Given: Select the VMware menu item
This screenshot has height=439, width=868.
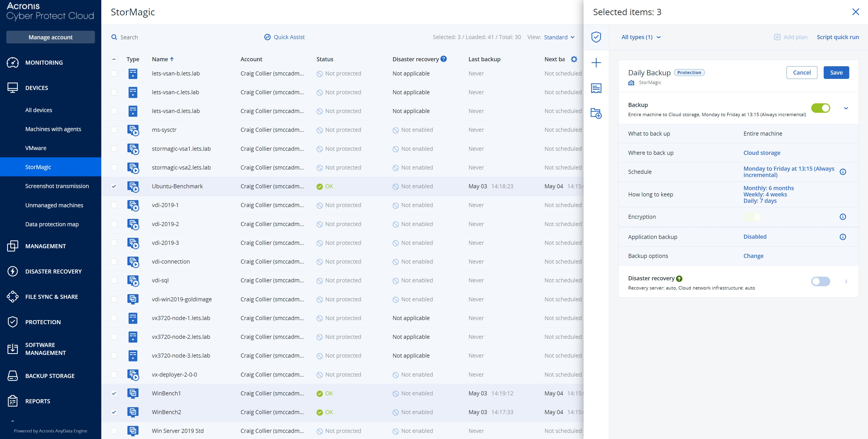Looking at the screenshot, I should point(36,148).
